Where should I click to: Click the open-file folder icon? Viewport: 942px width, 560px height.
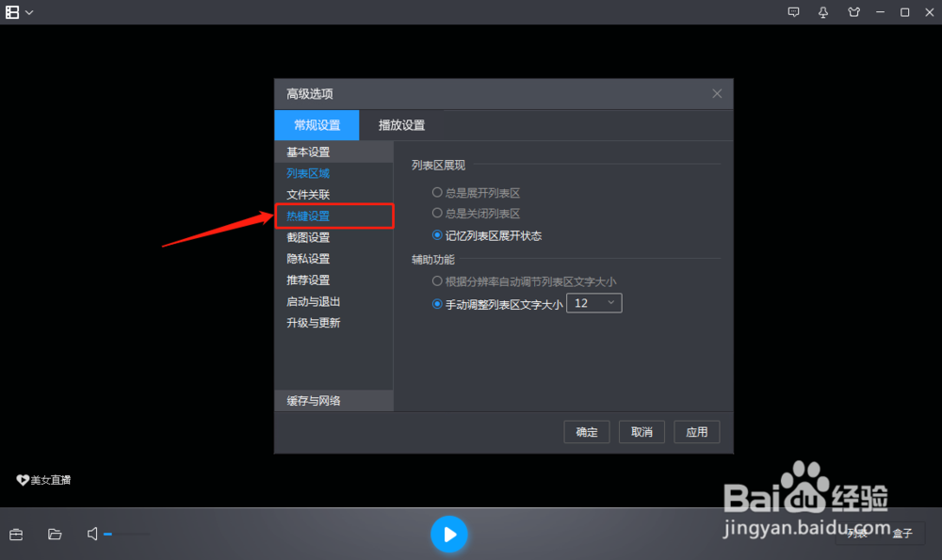click(x=54, y=534)
